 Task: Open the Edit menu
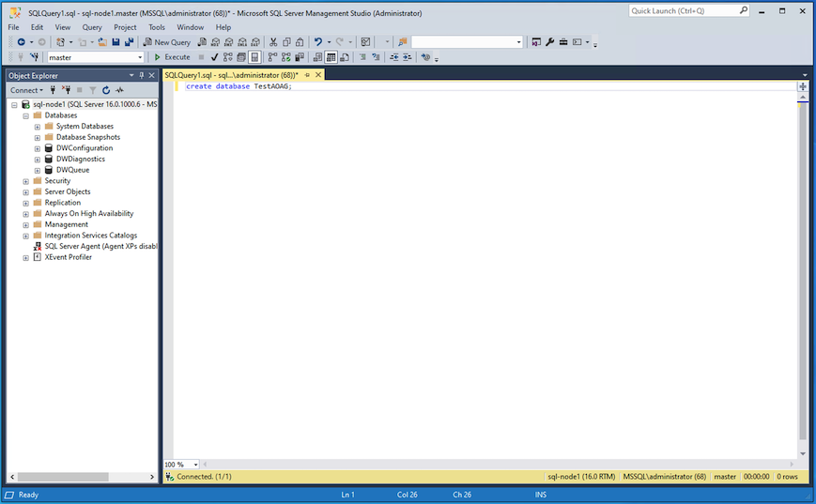point(37,27)
